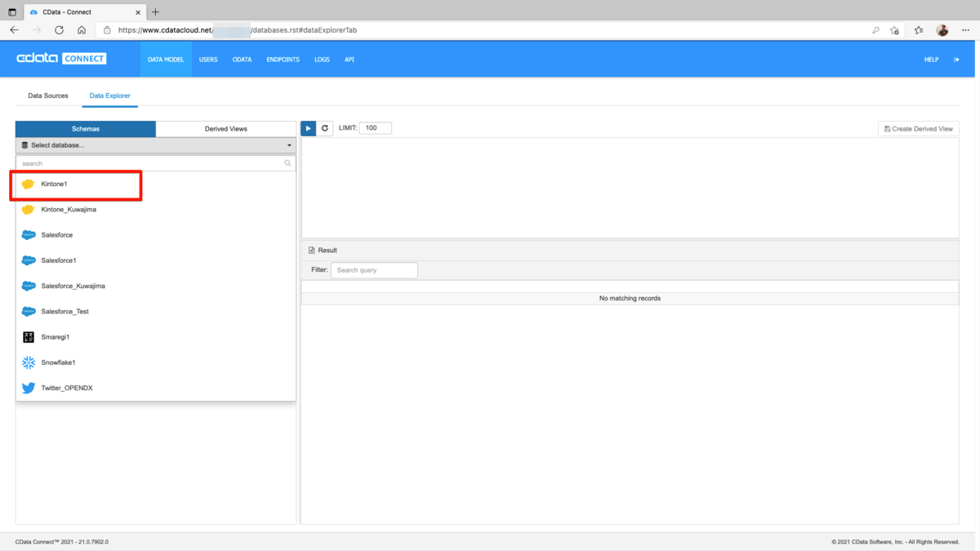The height and width of the screenshot is (551, 980).
Task: Click the logout icon in the header
Action: 957,60
